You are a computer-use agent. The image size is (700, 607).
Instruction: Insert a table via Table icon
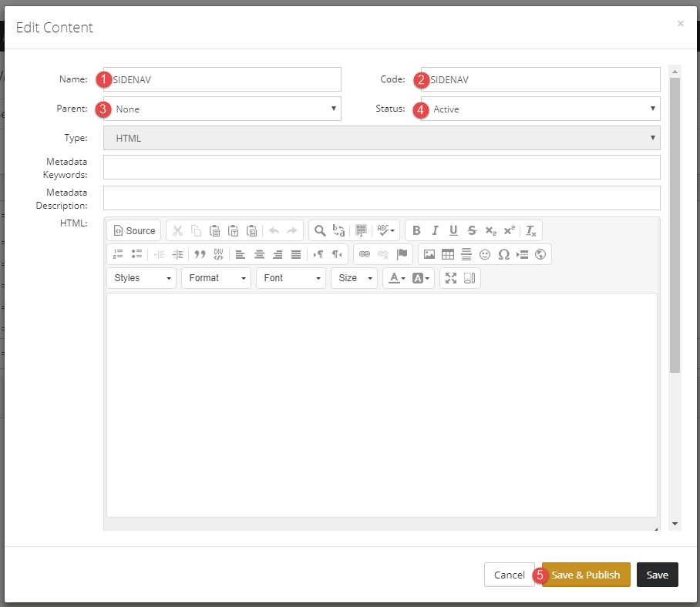[x=448, y=254]
